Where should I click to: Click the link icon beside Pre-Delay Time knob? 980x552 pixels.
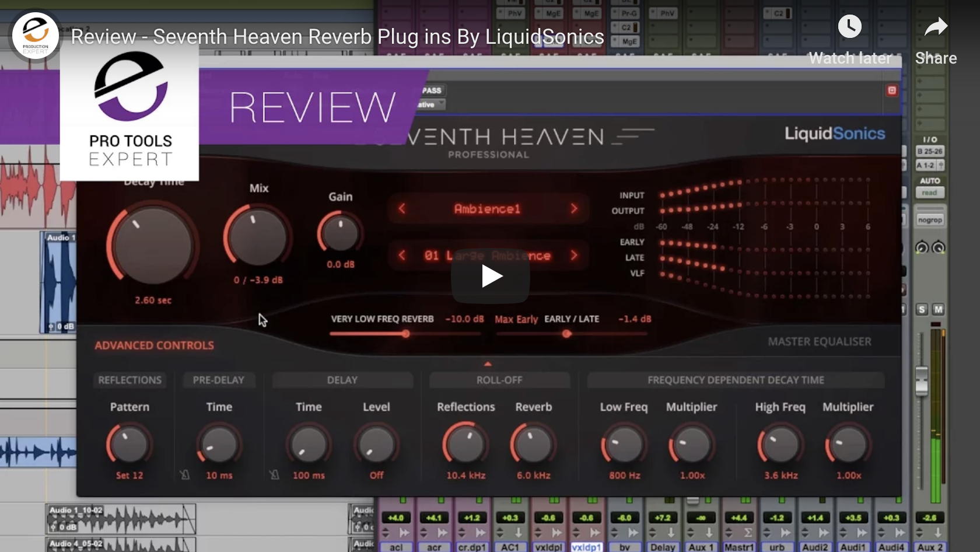point(184,475)
